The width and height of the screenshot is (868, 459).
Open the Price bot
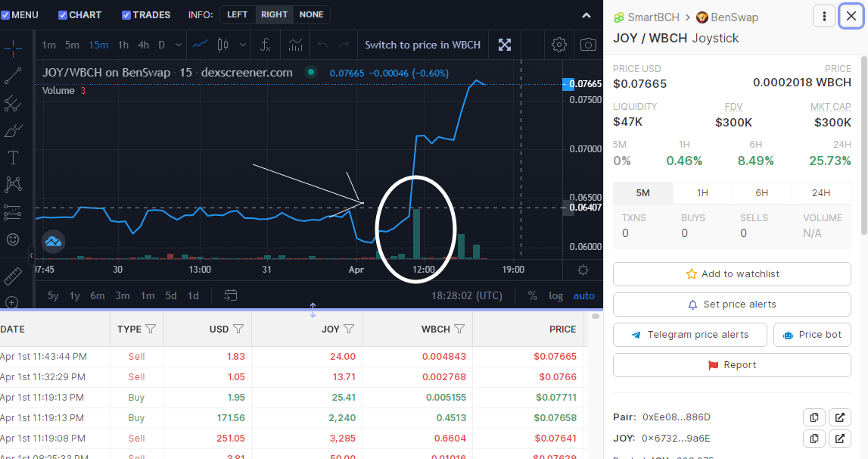pyautogui.click(x=812, y=335)
